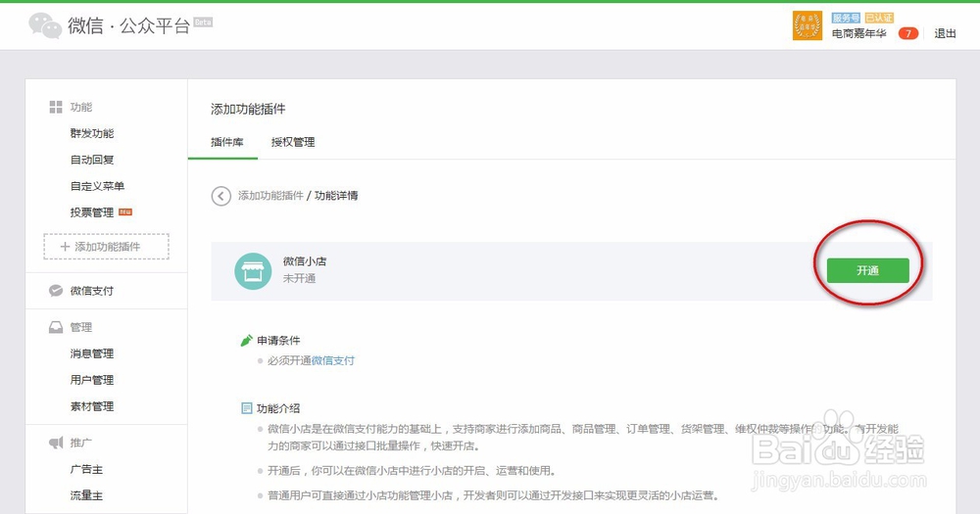This screenshot has width=980, height=514.
Task: Click the 添加功能插件 page heading
Action: click(248, 110)
